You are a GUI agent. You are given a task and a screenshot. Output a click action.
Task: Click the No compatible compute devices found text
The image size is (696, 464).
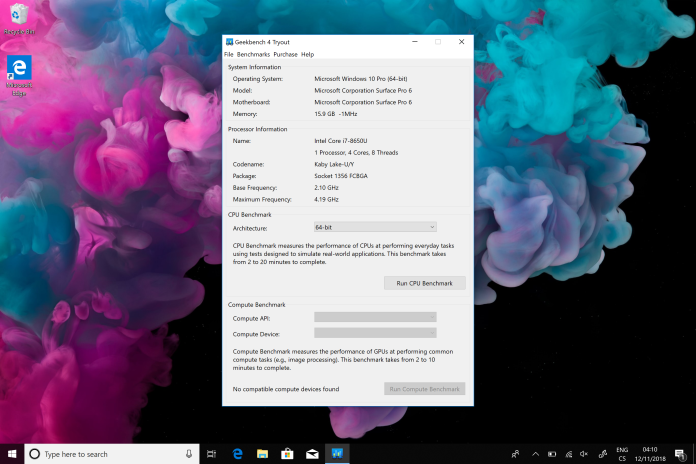pos(286,389)
